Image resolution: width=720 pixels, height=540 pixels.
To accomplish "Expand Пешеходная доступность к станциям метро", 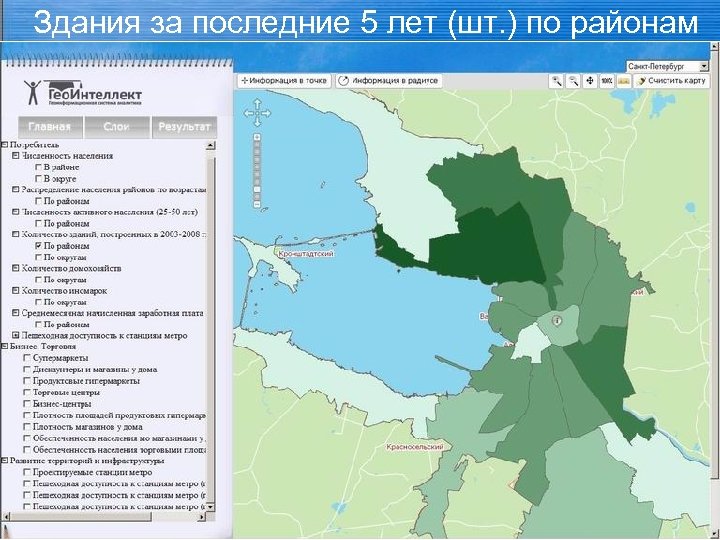I will click(16, 336).
